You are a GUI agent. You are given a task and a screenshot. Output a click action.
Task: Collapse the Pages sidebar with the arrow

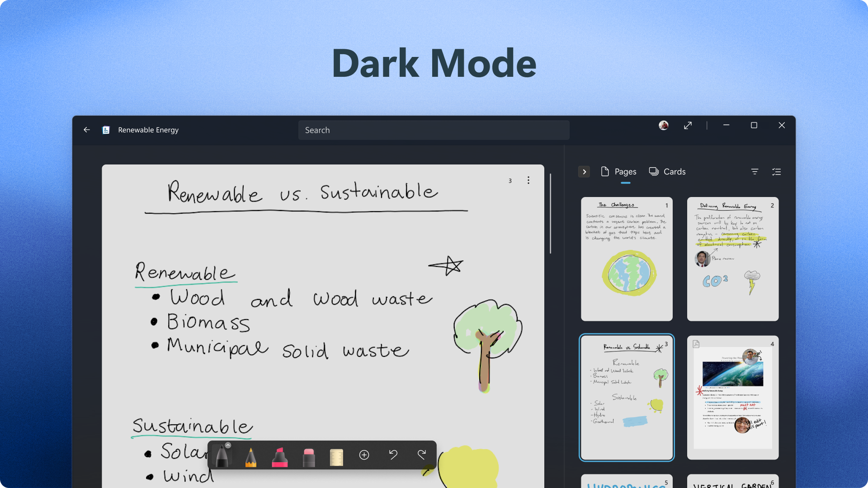(x=585, y=172)
